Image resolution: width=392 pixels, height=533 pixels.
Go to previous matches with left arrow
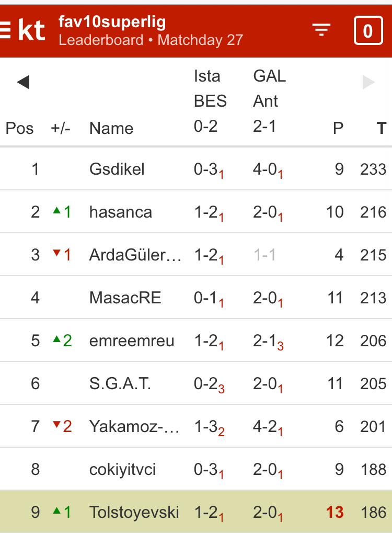pyautogui.click(x=23, y=82)
